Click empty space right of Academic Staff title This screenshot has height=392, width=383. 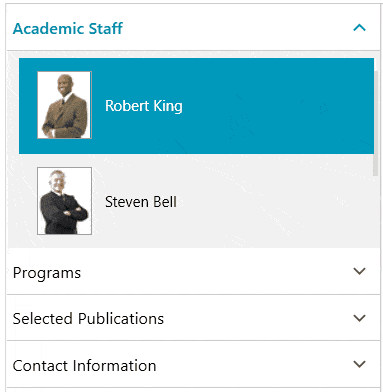(x=237, y=28)
